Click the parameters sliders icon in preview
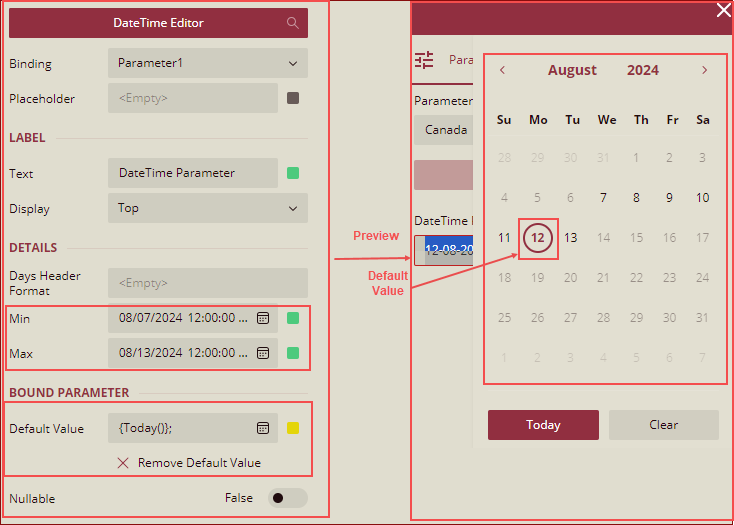 (424, 60)
